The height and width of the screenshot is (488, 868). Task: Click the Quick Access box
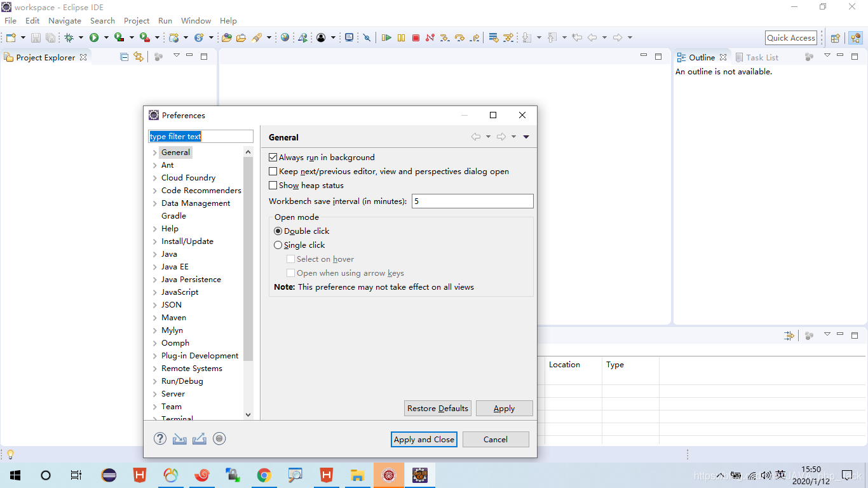(x=791, y=37)
